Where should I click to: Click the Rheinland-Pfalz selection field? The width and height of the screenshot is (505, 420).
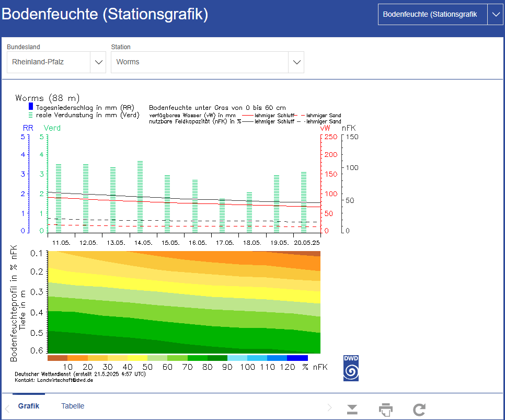(x=49, y=62)
